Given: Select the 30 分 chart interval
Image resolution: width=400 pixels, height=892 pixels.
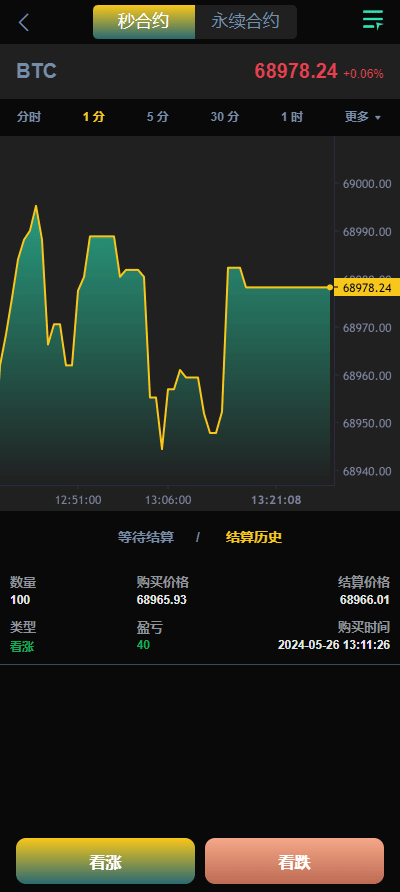Looking at the screenshot, I should 225,117.
